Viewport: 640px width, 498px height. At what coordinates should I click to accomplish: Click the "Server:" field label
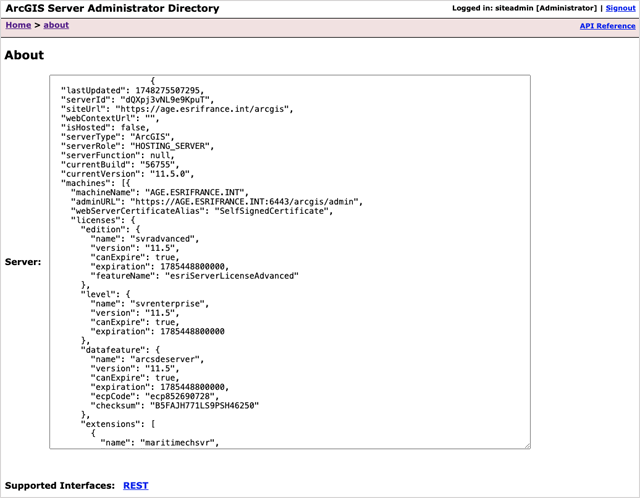[x=23, y=262]
